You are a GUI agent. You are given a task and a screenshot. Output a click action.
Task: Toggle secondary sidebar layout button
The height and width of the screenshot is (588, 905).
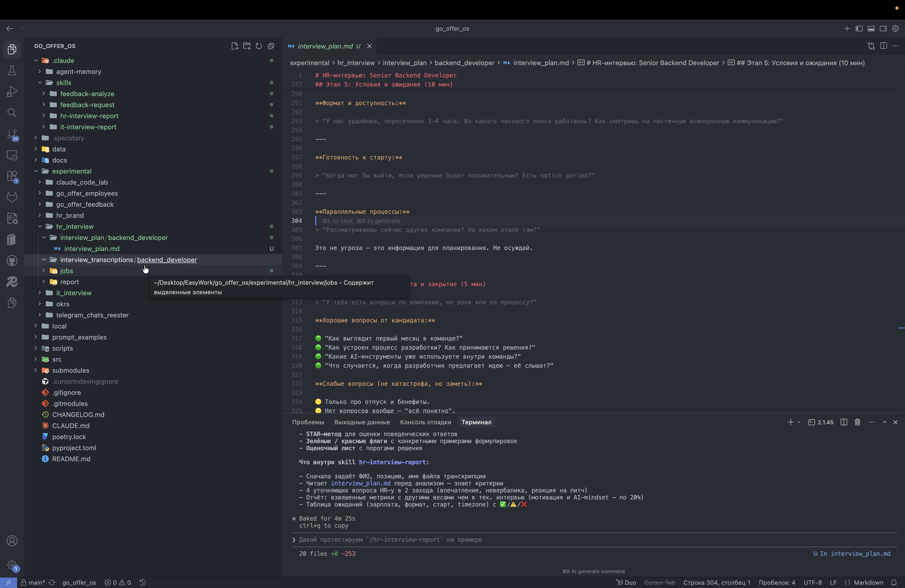[883, 28]
